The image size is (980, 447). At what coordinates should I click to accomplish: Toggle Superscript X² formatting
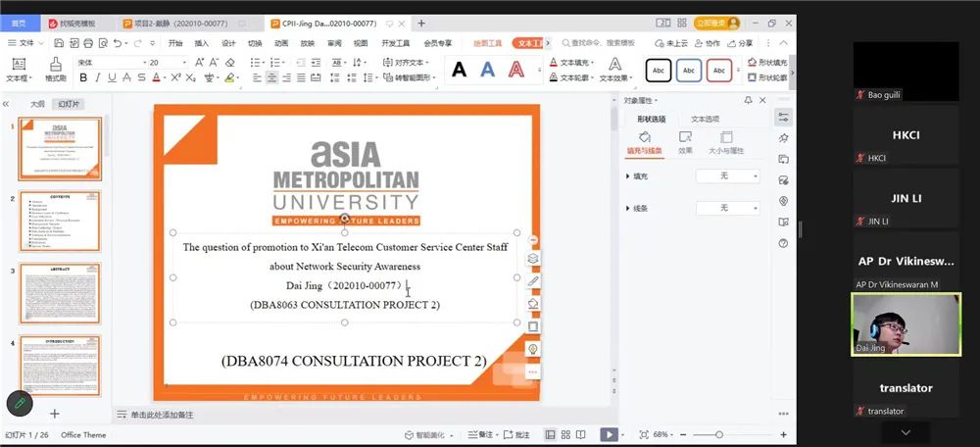(x=176, y=78)
